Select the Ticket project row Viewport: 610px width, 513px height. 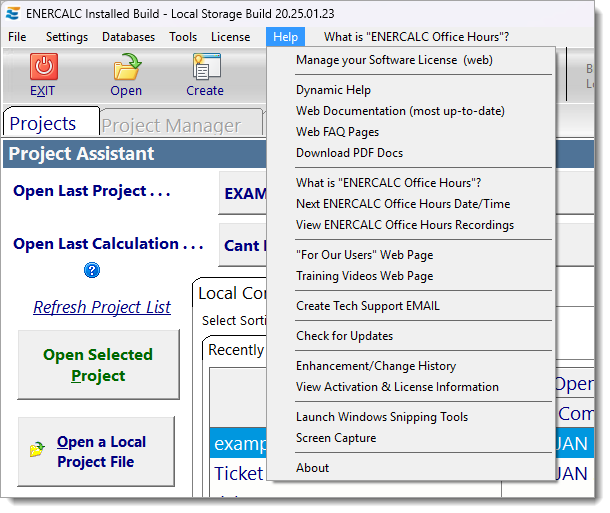pos(238,473)
